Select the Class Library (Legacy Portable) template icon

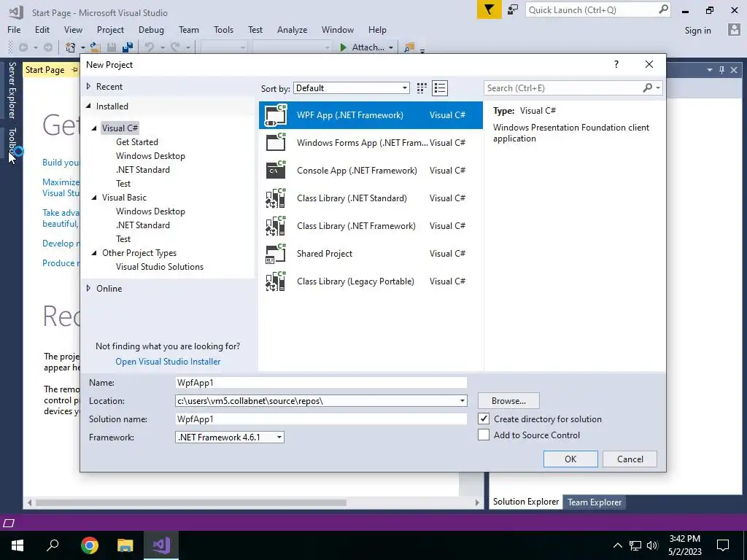tap(275, 281)
